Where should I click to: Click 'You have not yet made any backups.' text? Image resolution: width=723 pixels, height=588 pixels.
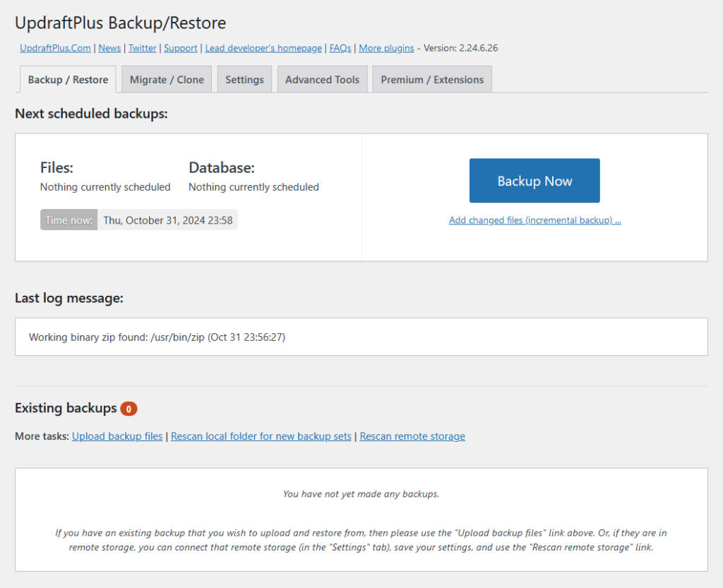click(x=361, y=494)
